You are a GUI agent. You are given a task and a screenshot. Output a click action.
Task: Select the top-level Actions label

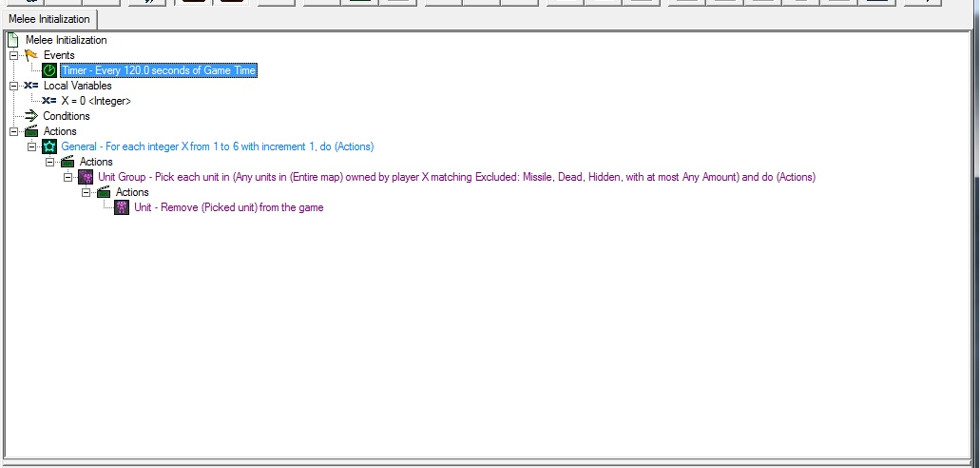tap(60, 131)
